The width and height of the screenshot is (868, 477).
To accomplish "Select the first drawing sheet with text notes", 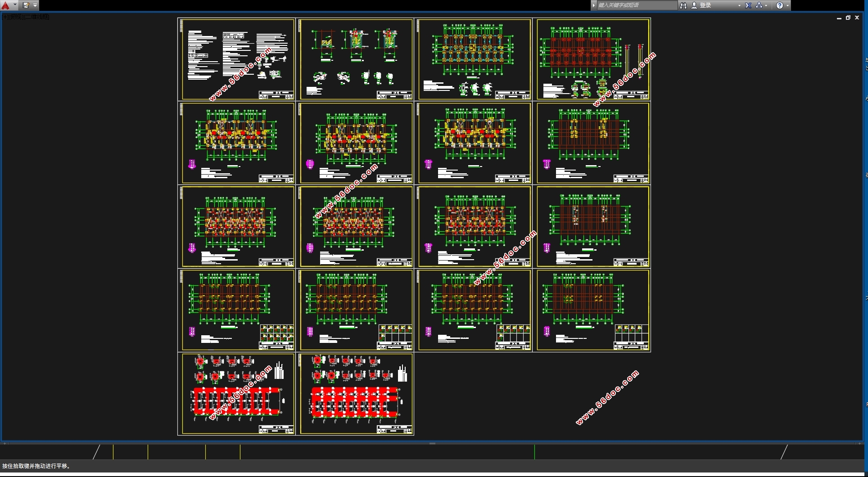I will coord(236,59).
